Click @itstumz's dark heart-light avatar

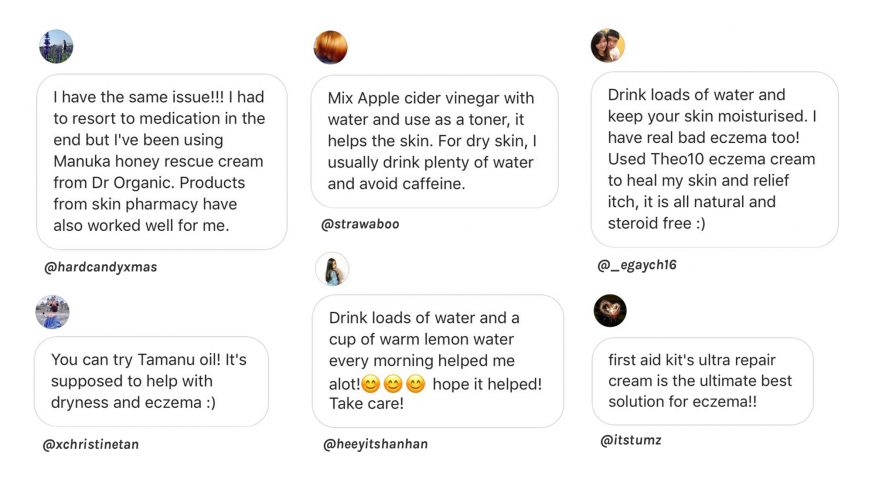(610, 310)
